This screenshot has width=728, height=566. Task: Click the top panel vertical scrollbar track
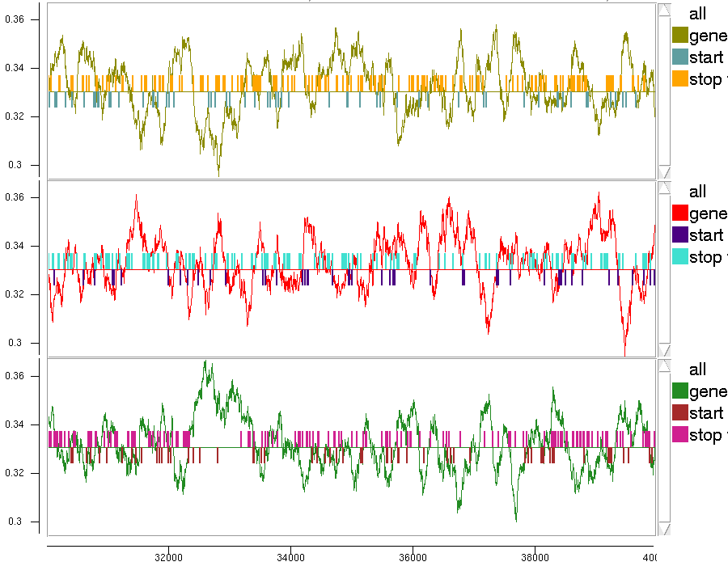point(664,91)
